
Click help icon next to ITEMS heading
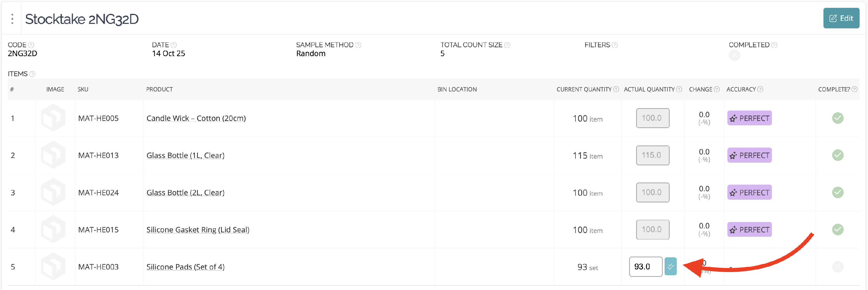[32, 74]
